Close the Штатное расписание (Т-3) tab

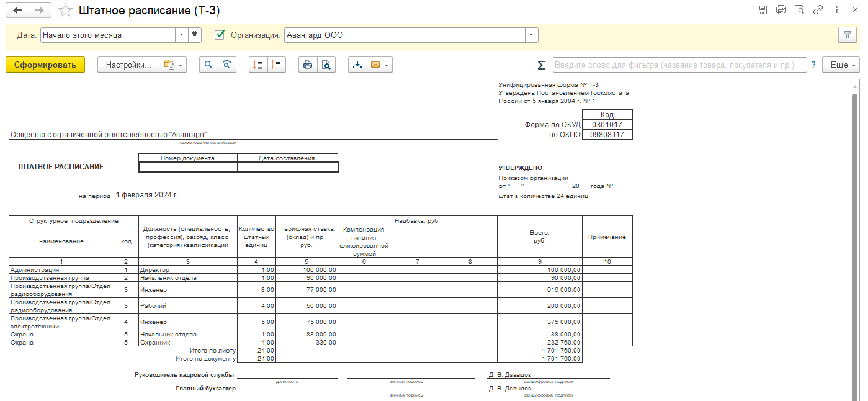tap(854, 10)
